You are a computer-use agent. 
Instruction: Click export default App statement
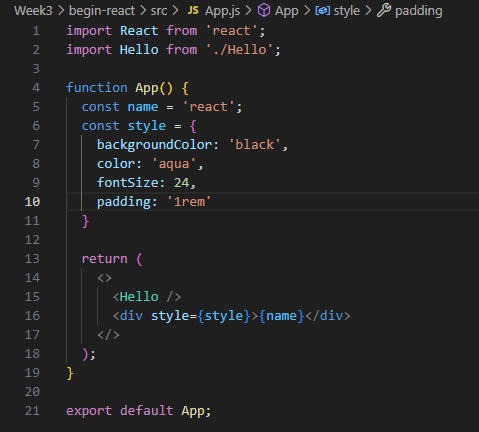tap(139, 411)
